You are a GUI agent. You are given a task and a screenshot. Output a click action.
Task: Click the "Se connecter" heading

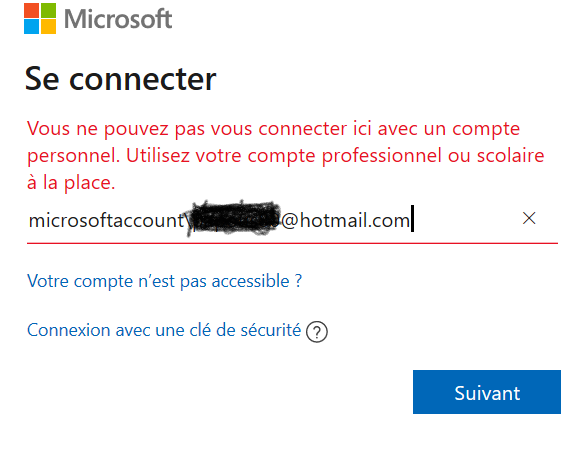point(120,79)
